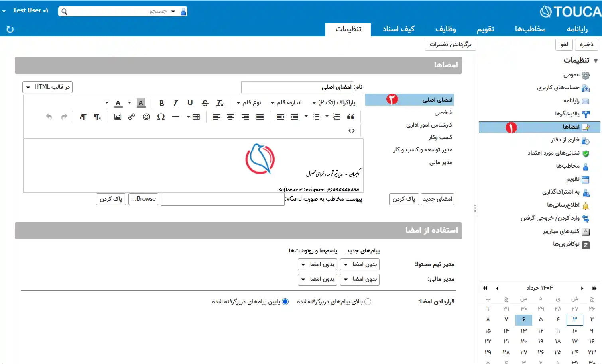Viewport: 602px width, 364px height.
Task: Click the 'برگرداندن تغییرات' button
Action: [451, 44]
